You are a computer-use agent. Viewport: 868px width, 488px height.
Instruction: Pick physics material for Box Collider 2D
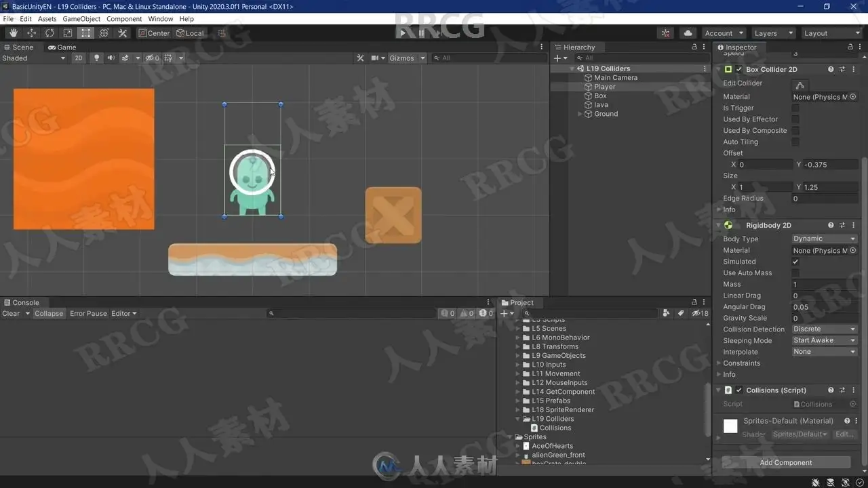[x=853, y=97]
